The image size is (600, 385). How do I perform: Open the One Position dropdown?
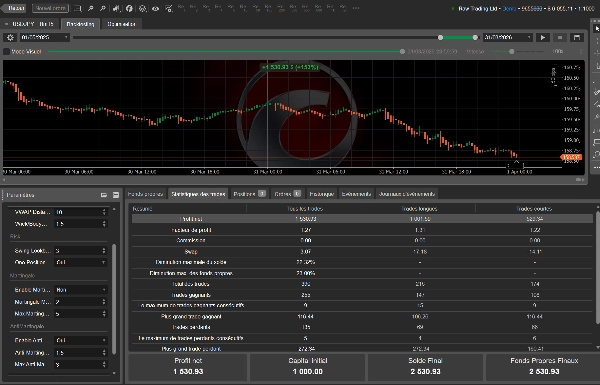click(x=80, y=262)
